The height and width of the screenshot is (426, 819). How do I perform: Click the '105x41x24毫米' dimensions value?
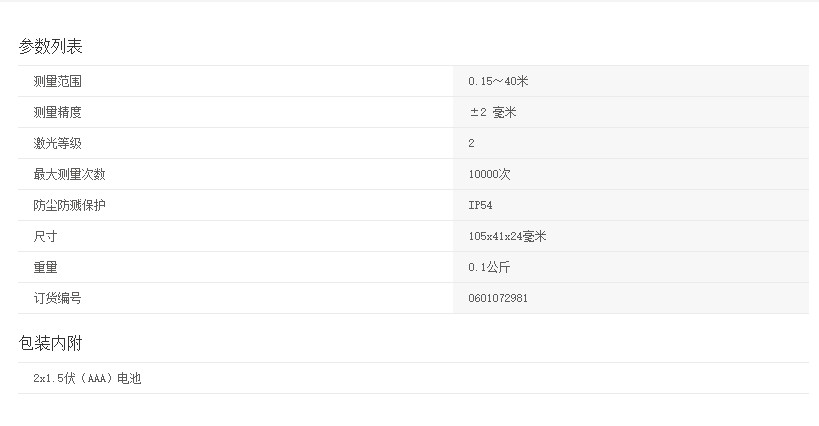click(x=507, y=236)
